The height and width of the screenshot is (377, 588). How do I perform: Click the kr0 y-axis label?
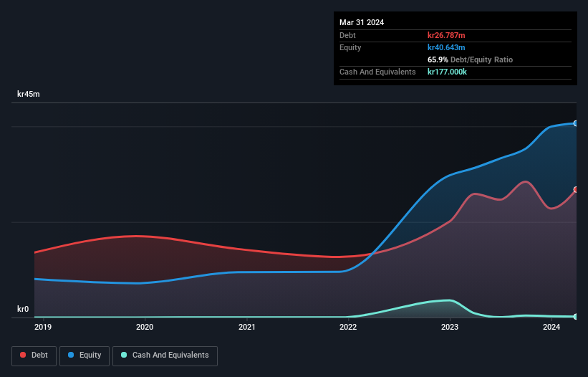click(23, 309)
